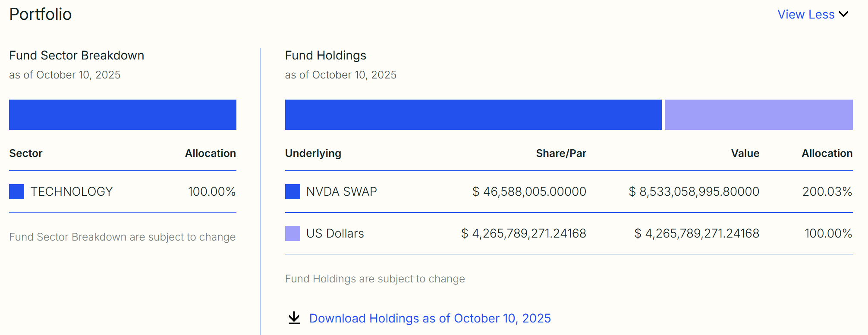The image size is (868, 335).
Task: Click the blue sector breakdown bar
Action: pyautogui.click(x=123, y=115)
